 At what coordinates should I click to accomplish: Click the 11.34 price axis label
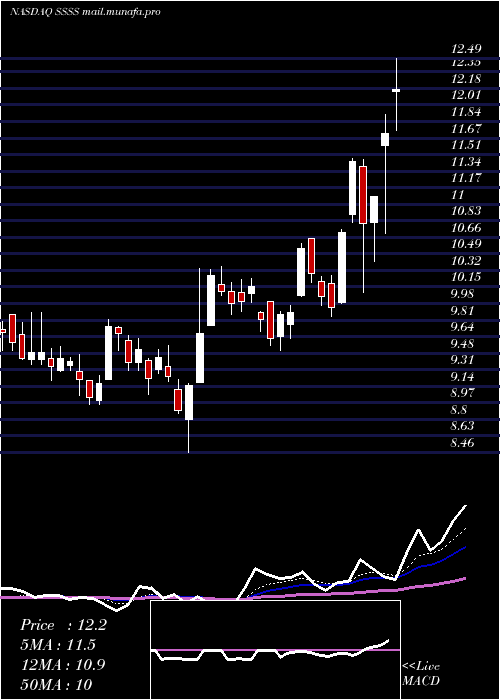(466, 162)
